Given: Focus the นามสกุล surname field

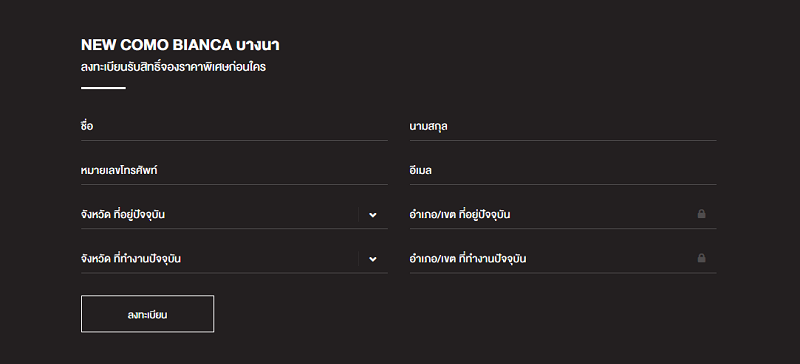Looking at the screenshot, I should pyautogui.click(x=563, y=126).
